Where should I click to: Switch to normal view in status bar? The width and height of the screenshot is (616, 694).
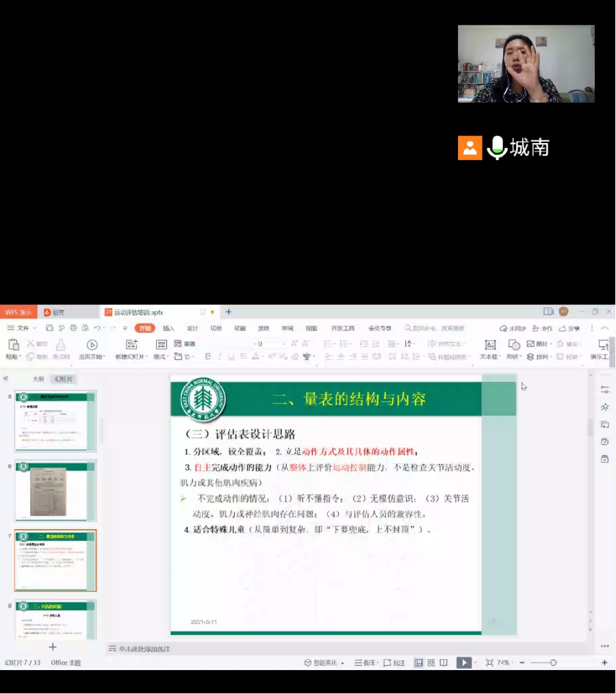[418, 663]
